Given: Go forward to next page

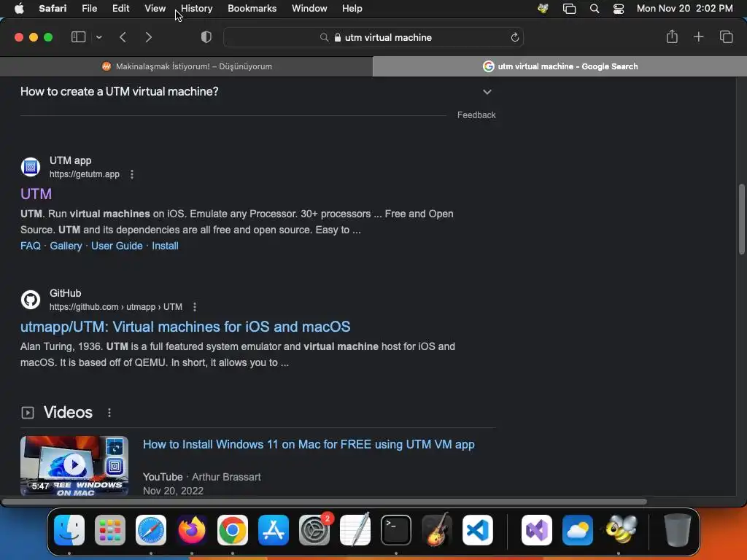Looking at the screenshot, I should coord(149,37).
